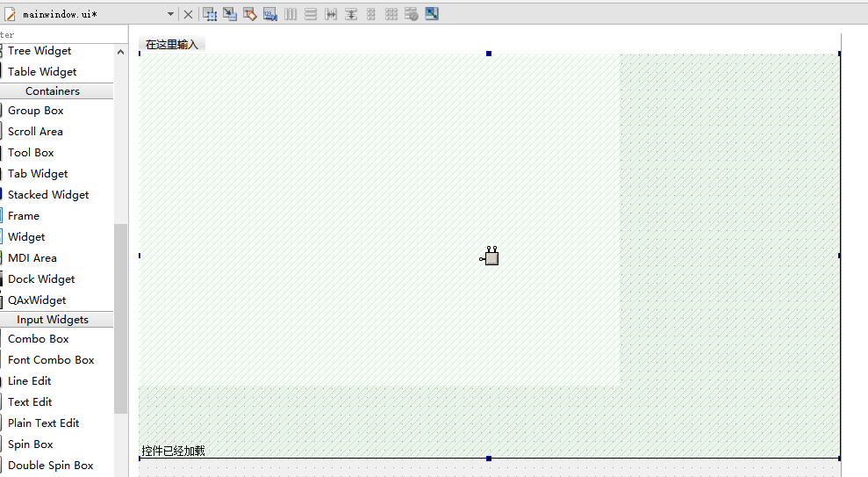Select Font Combo Box in widget box
This screenshot has width=868, height=477.
(51, 360)
